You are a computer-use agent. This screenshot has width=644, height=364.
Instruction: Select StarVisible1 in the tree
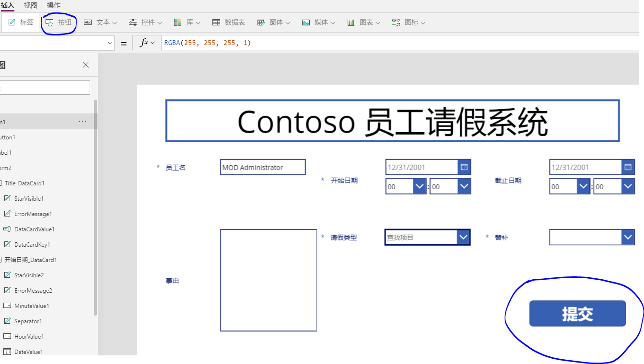(29, 199)
